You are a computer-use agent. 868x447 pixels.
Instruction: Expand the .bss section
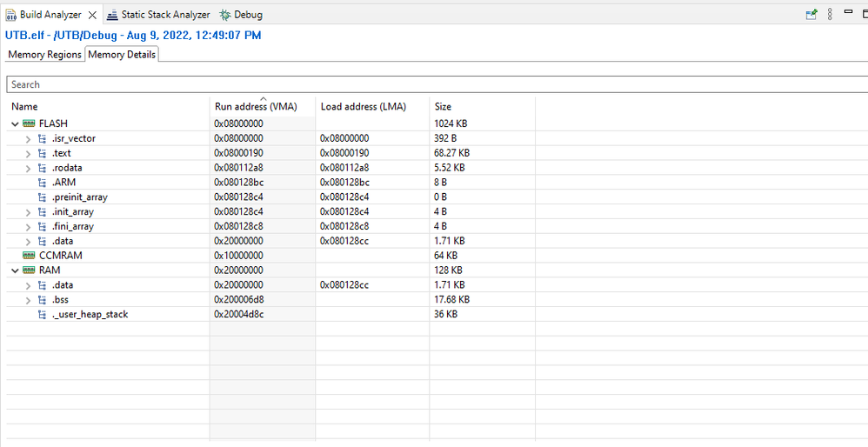pyautogui.click(x=28, y=300)
